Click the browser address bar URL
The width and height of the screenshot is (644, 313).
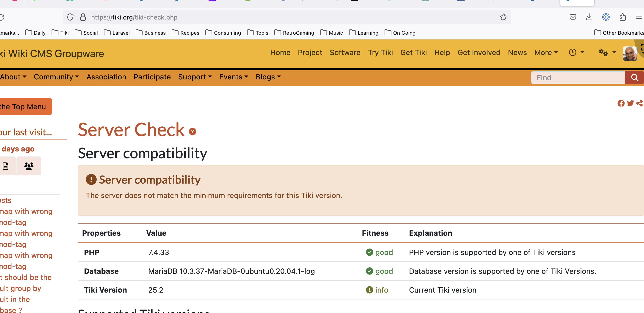(134, 17)
